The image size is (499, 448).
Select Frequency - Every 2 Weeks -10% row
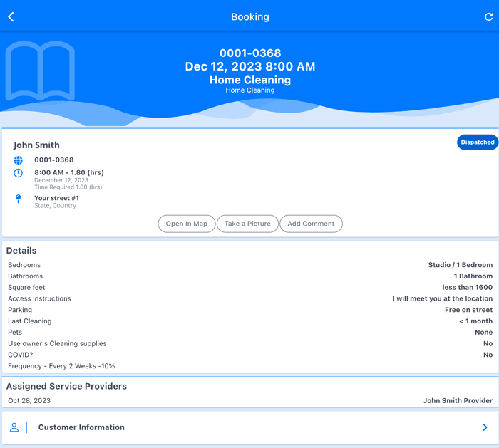tap(61, 366)
